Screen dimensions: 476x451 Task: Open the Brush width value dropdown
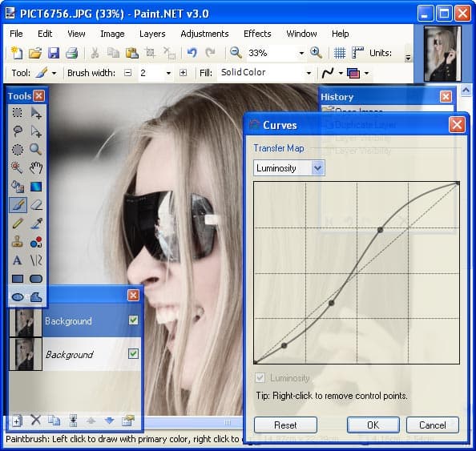168,73
